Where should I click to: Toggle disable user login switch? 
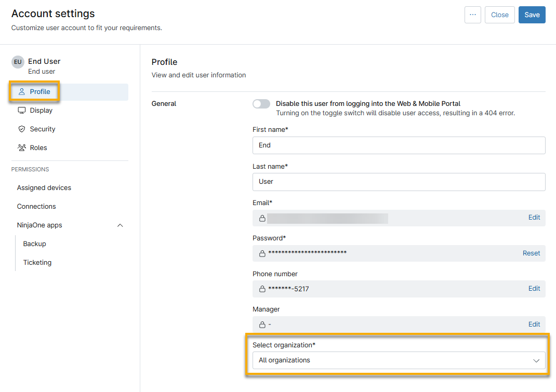(261, 104)
